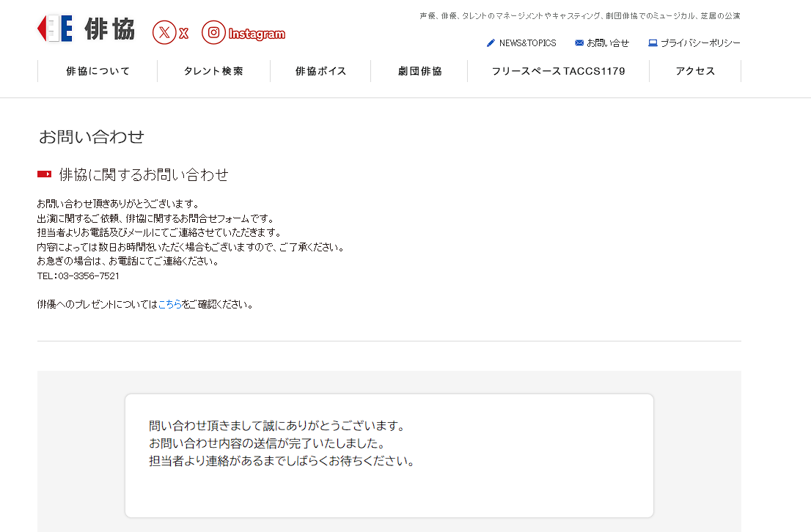811x532 pixels.
Task: Go to the 俳協ボイス menu item
Action: pos(320,71)
